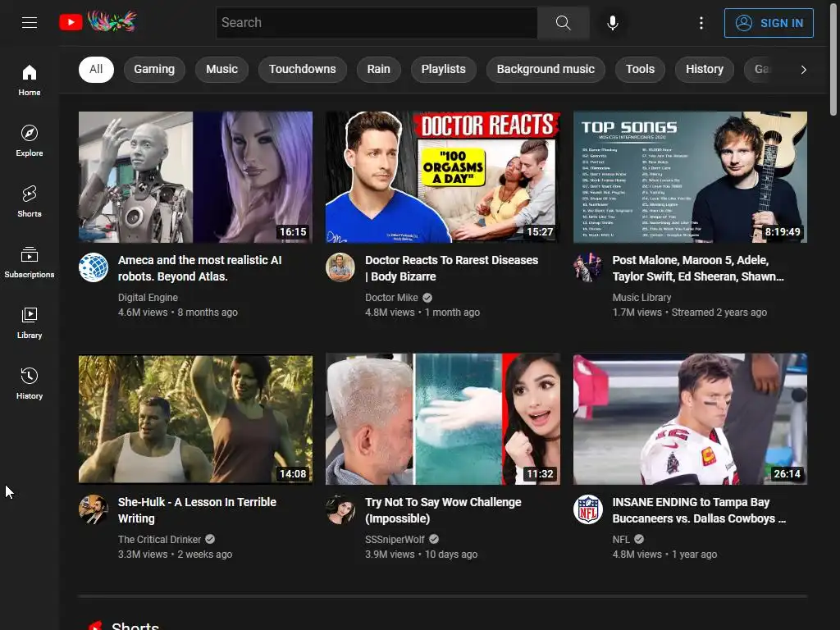840x630 pixels.
Task: Open the hamburger guide menu
Action: [x=30, y=22]
